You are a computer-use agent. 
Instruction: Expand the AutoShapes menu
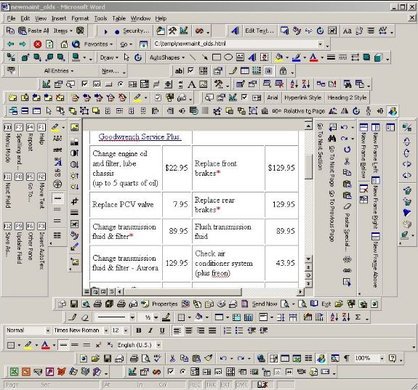point(167,57)
